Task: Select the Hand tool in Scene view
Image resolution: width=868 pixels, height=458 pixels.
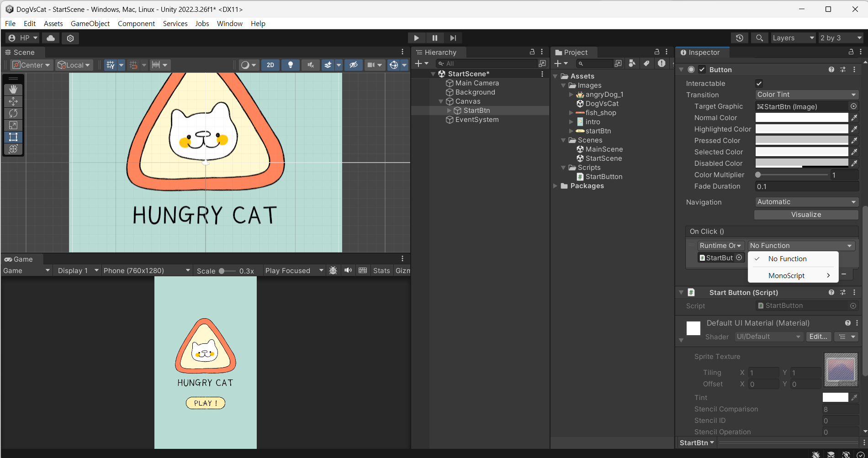Action: (13, 89)
